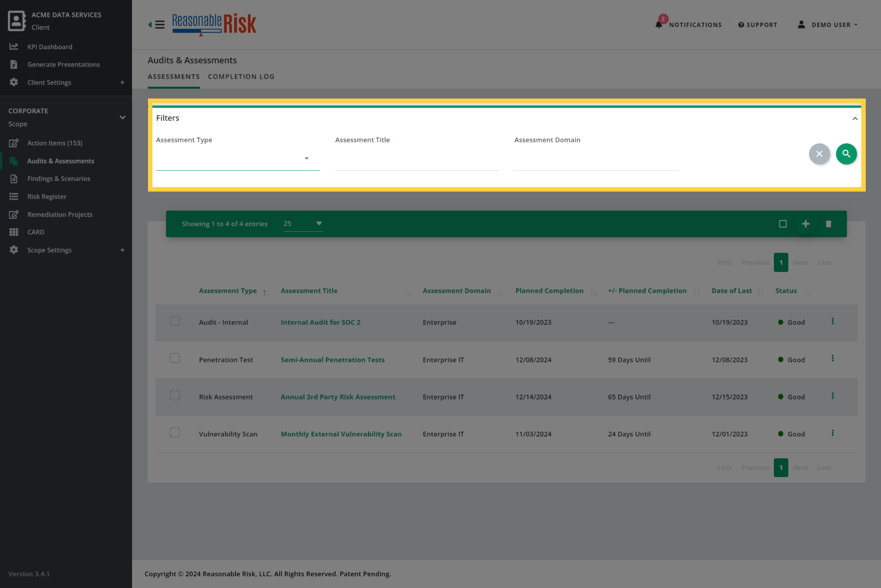881x588 pixels.
Task: Open row menu for Semi-Annual Penetration Tests
Action: click(x=832, y=358)
